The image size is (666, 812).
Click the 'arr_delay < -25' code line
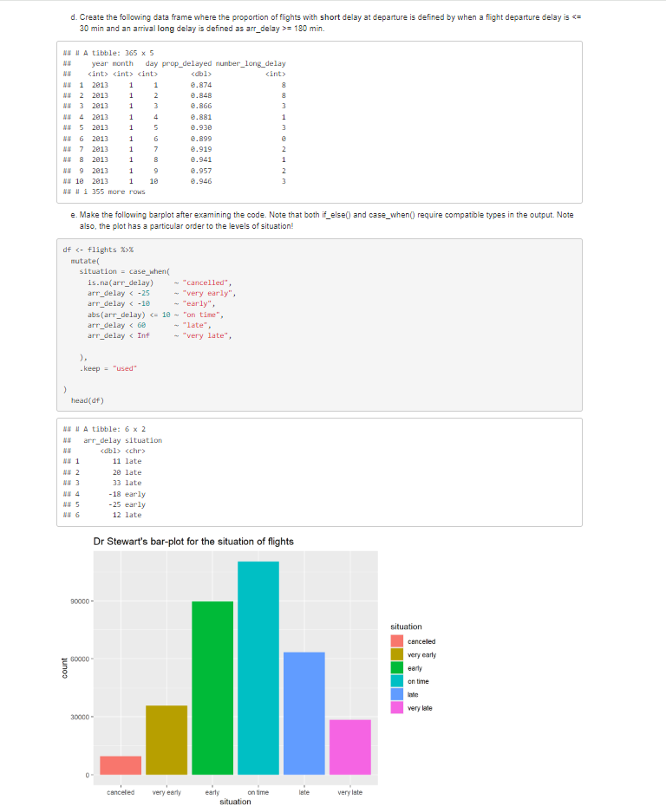pyautogui.click(x=161, y=293)
